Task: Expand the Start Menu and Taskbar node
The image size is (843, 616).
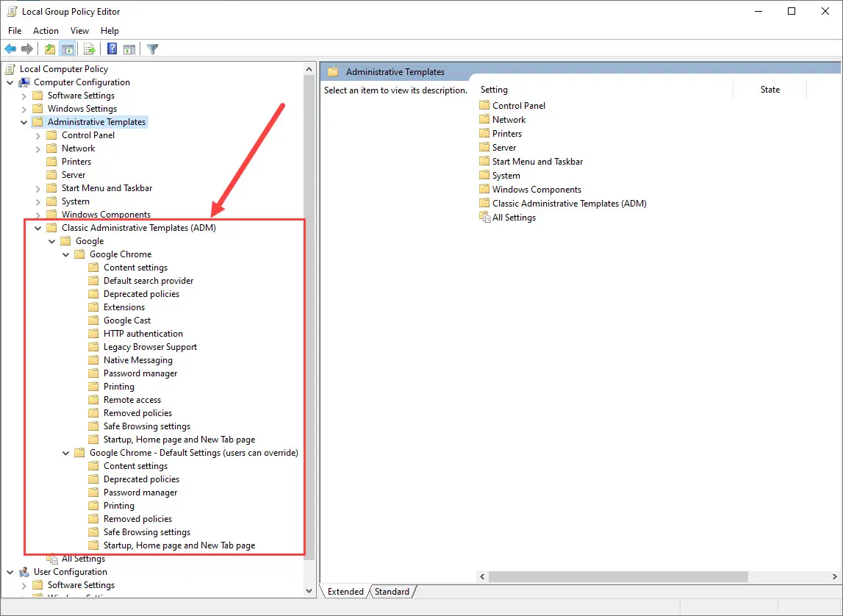Action: click(x=37, y=188)
